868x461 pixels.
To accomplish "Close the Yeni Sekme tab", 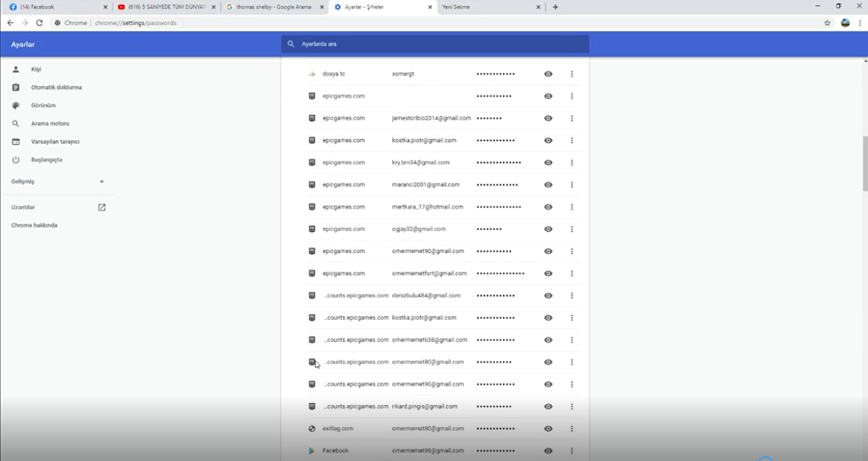I will [538, 7].
